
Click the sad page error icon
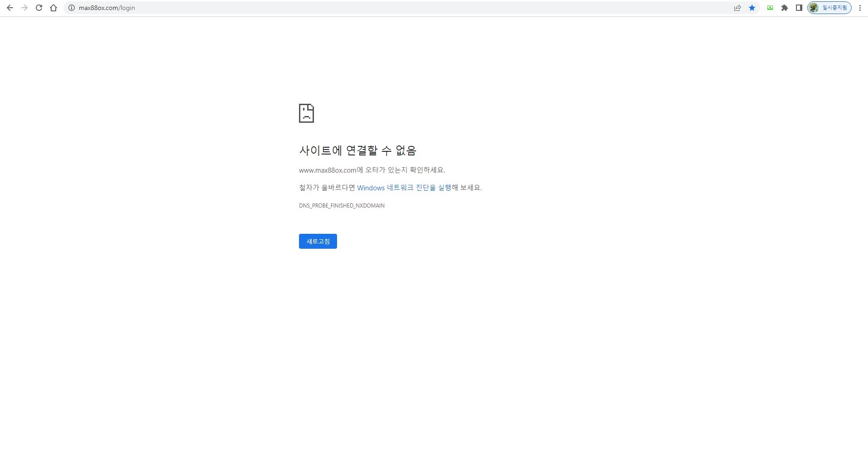pyautogui.click(x=306, y=113)
